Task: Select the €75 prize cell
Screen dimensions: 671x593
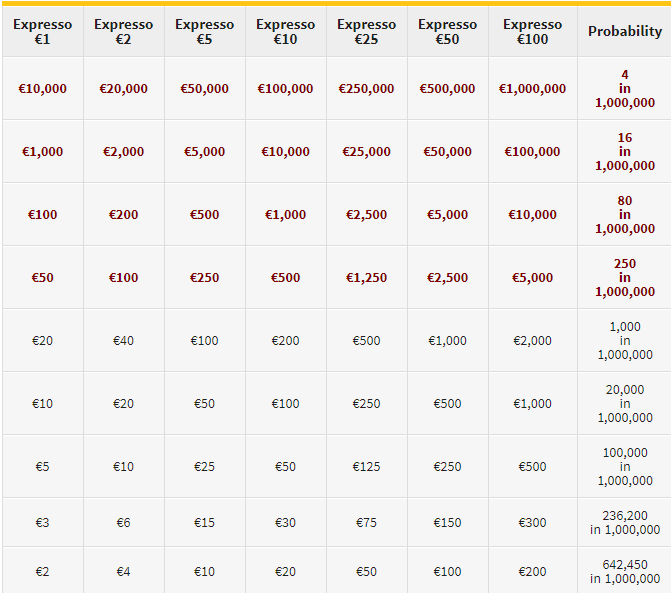Action: pos(366,523)
